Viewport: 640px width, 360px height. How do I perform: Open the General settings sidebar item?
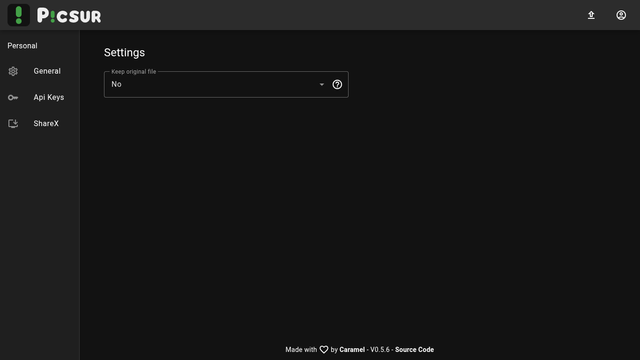[40, 71]
